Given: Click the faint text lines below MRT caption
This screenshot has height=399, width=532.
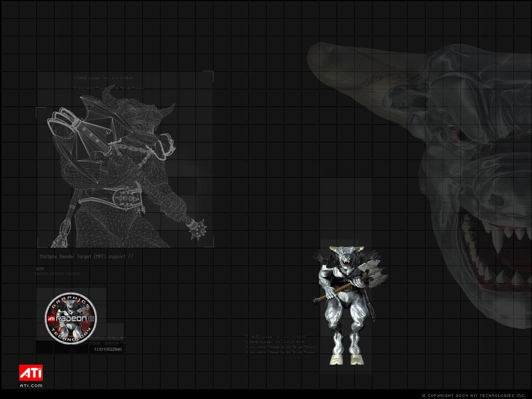Looking at the screenshot, I should point(57,272).
